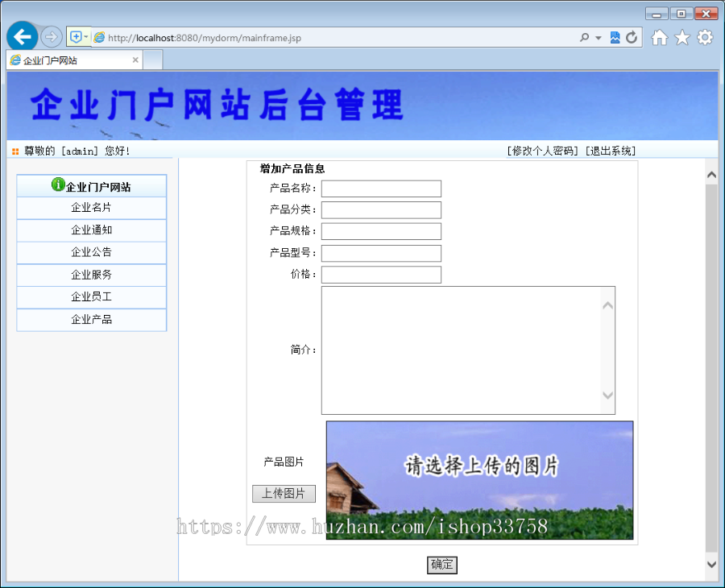Click the compatibility view icon in address bar
The height and width of the screenshot is (588, 725).
coord(614,37)
